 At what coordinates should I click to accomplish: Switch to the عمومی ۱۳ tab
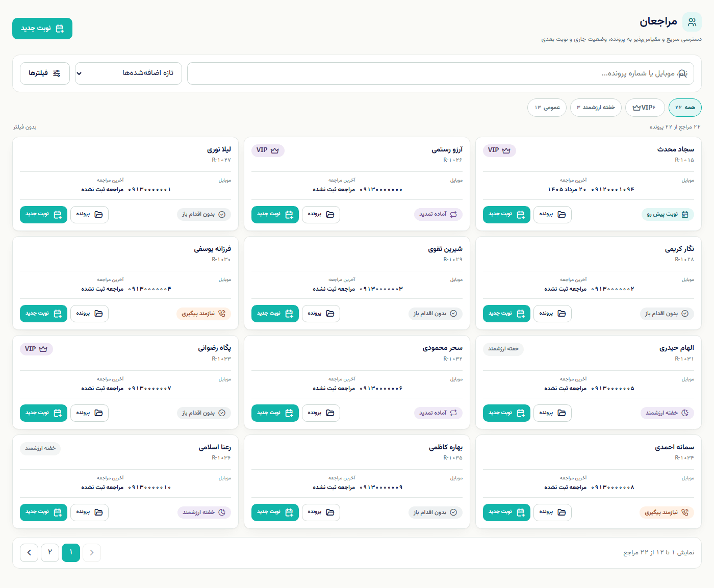tap(547, 108)
